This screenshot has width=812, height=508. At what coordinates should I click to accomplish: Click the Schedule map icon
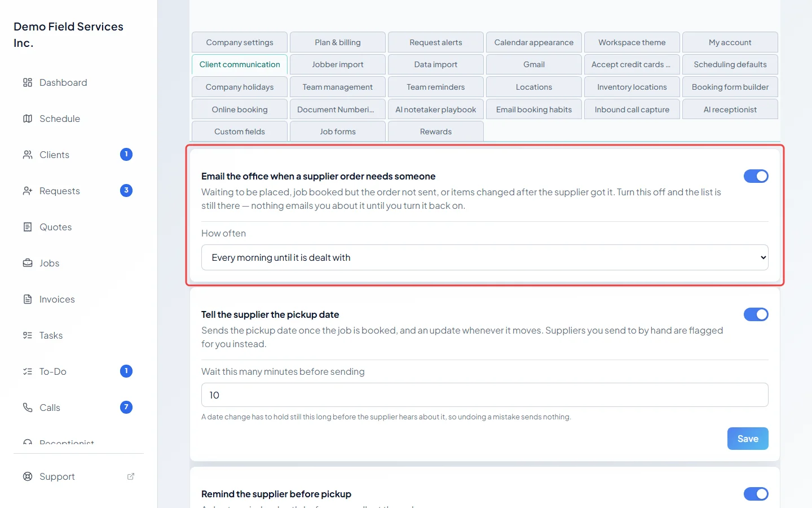[x=28, y=119]
